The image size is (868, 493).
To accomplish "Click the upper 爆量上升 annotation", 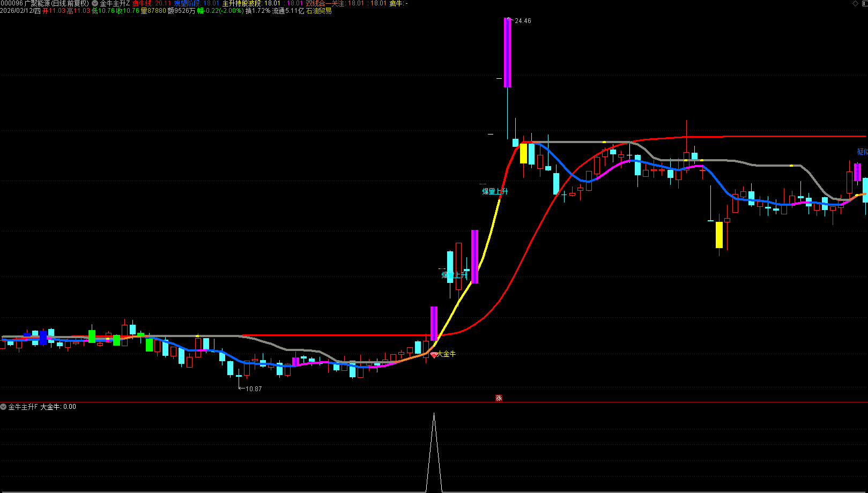I will click(494, 191).
